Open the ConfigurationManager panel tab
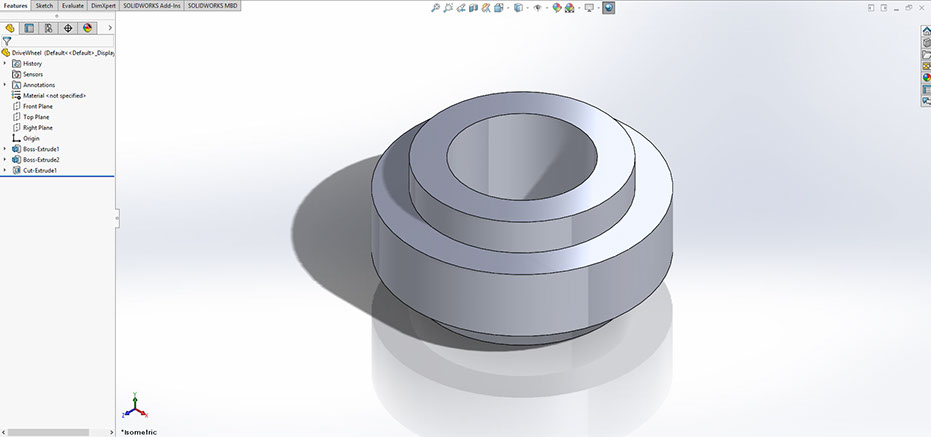This screenshot has height=437, width=931. pos(47,28)
